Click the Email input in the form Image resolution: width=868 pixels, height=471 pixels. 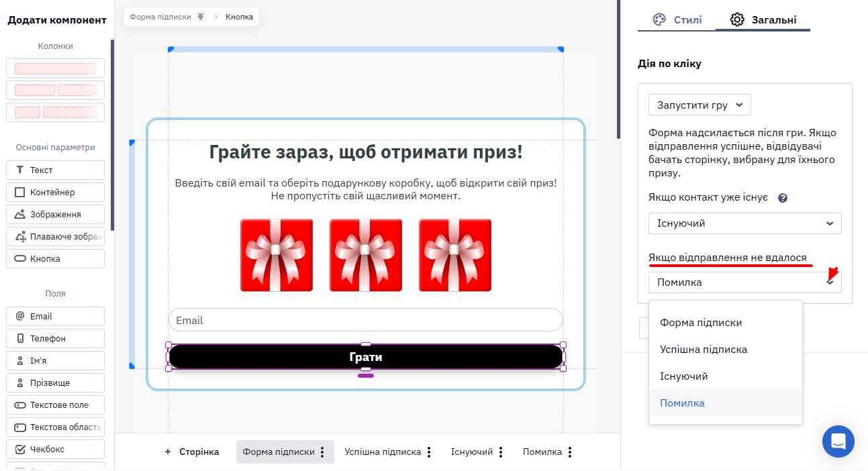(x=366, y=320)
